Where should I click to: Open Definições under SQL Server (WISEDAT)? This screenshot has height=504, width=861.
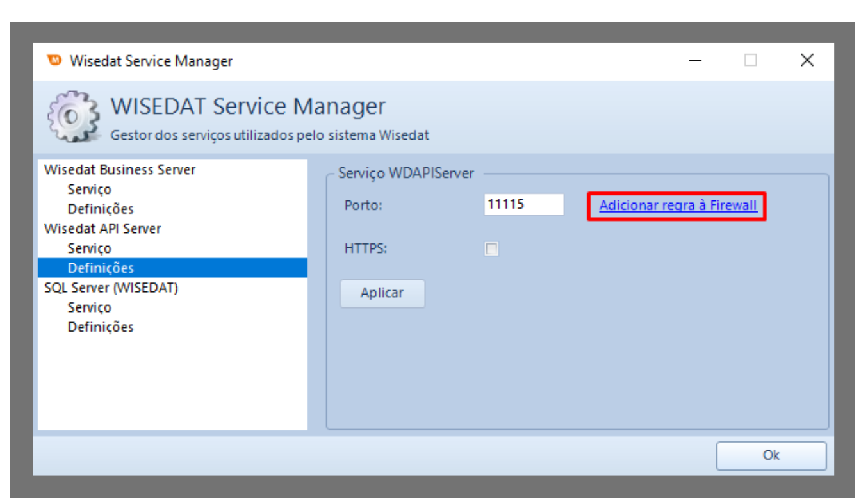101,327
